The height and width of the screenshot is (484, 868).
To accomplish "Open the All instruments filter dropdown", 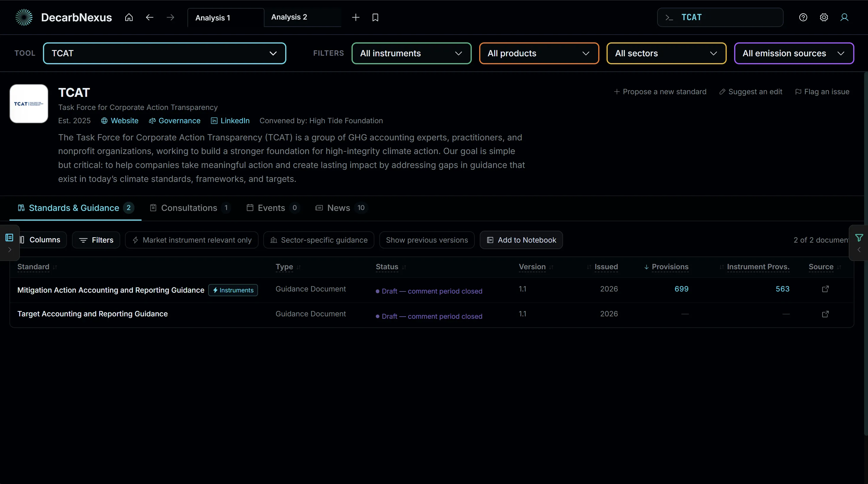I will pos(411,53).
